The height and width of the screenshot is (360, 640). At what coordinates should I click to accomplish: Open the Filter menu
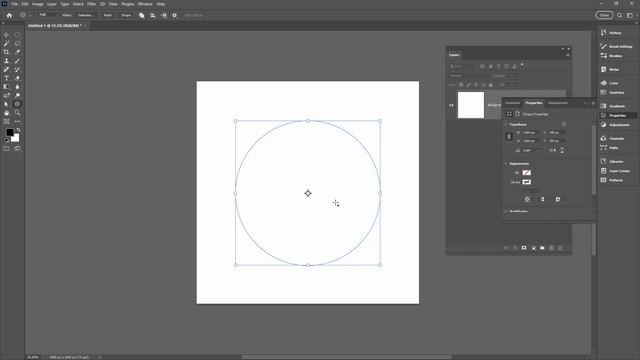click(x=91, y=4)
